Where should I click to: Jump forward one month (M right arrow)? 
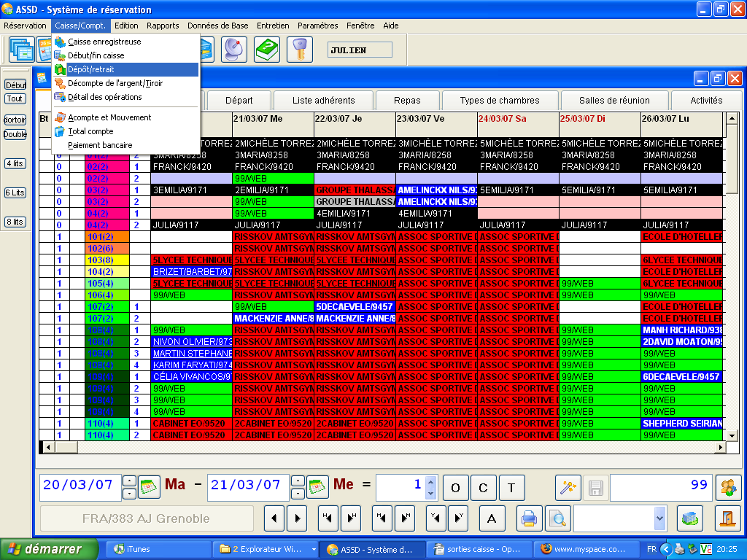[x=406, y=518]
